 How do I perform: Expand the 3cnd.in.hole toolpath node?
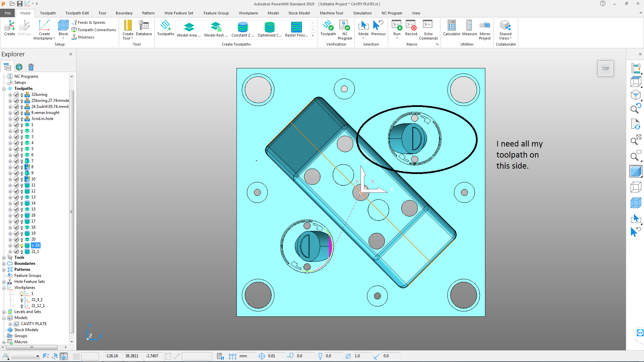point(10,119)
